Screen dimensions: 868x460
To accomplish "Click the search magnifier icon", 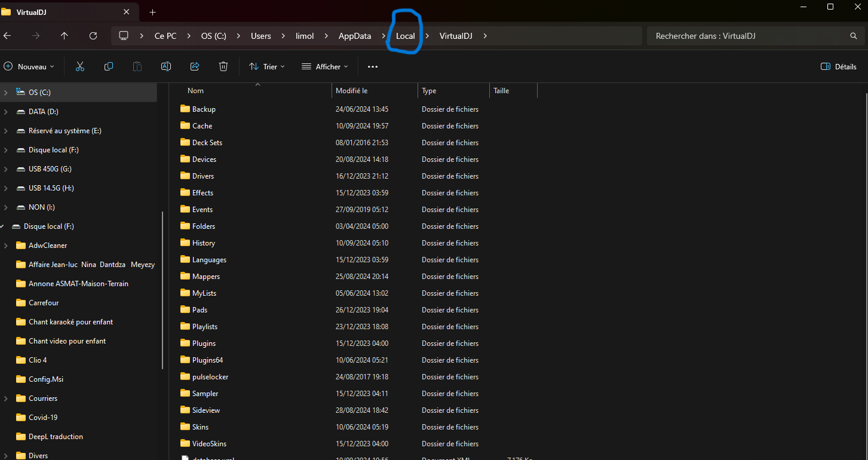I will tap(854, 36).
